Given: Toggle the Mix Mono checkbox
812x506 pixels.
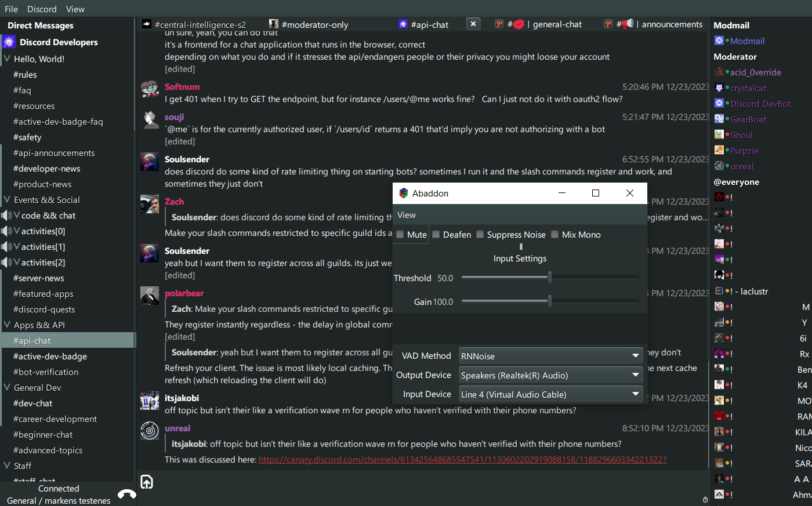Looking at the screenshot, I should (555, 234).
